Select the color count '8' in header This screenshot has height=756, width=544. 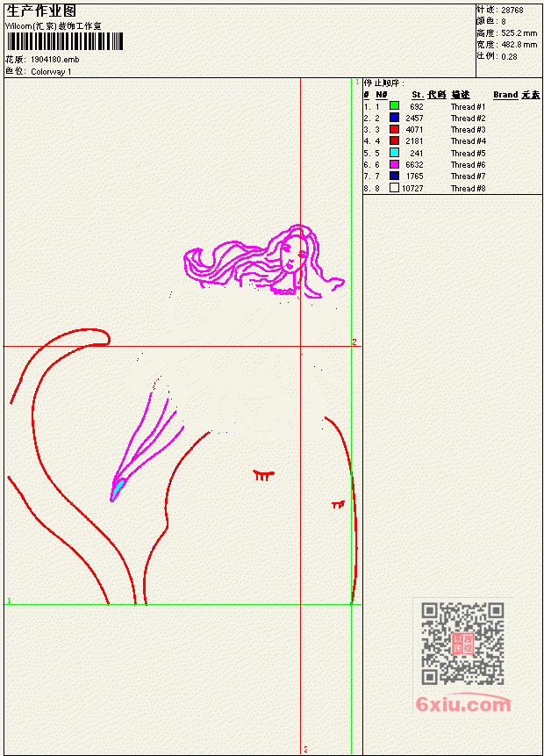(504, 21)
